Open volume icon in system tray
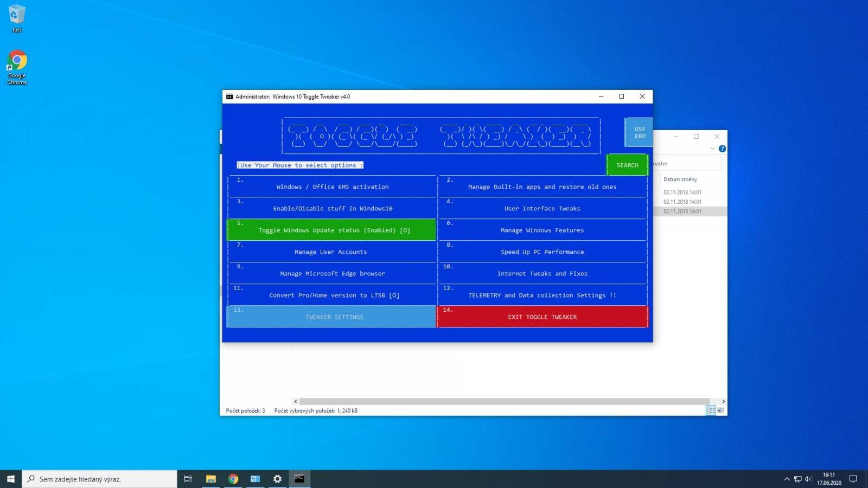This screenshot has height=488, width=868. coord(808,479)
